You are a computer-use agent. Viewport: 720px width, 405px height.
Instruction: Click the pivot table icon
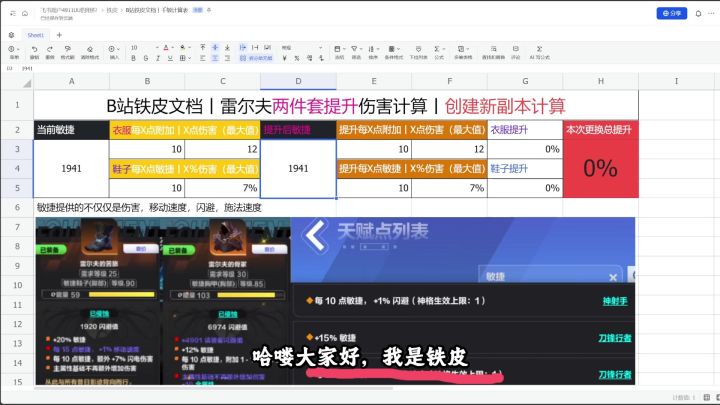[x=463, y=51]
